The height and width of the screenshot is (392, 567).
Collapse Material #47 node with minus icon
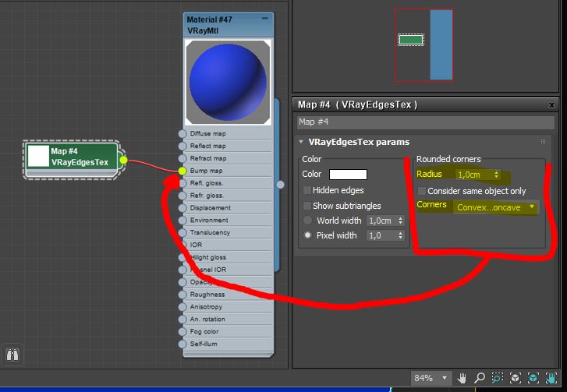265,18
